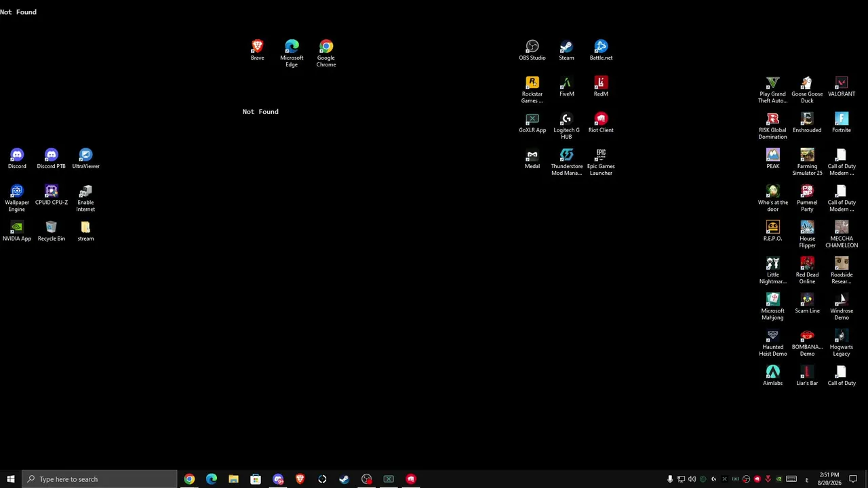Open the Brave desktop shortcut
This screenshot has width=868, height=488.
pos(257,50)
